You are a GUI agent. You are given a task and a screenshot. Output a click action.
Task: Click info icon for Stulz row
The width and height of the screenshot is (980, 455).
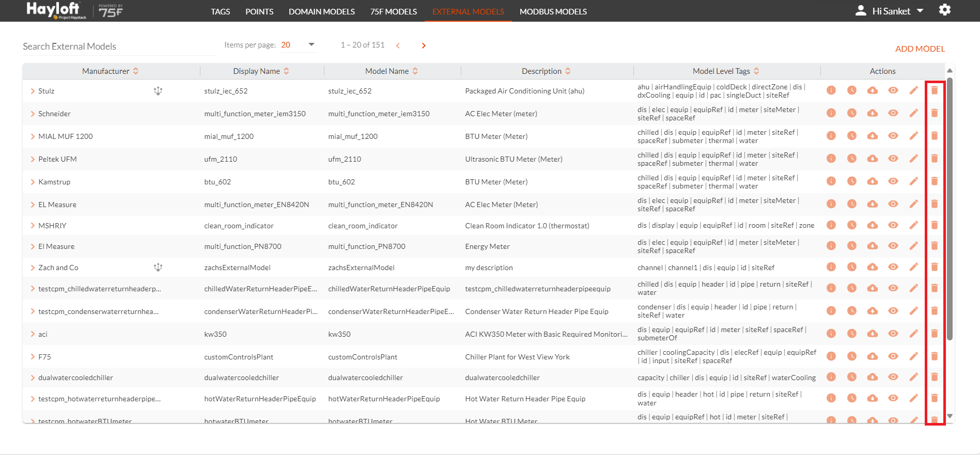click(x=831, y=90)
